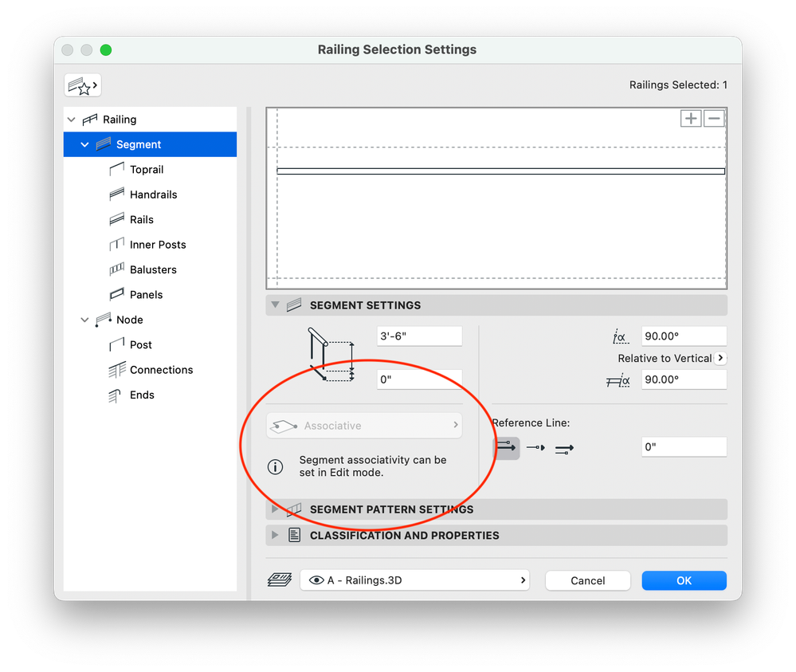Click the railing preview line
The width and height of the screenshot is (796, 672).
coord(500,171)
